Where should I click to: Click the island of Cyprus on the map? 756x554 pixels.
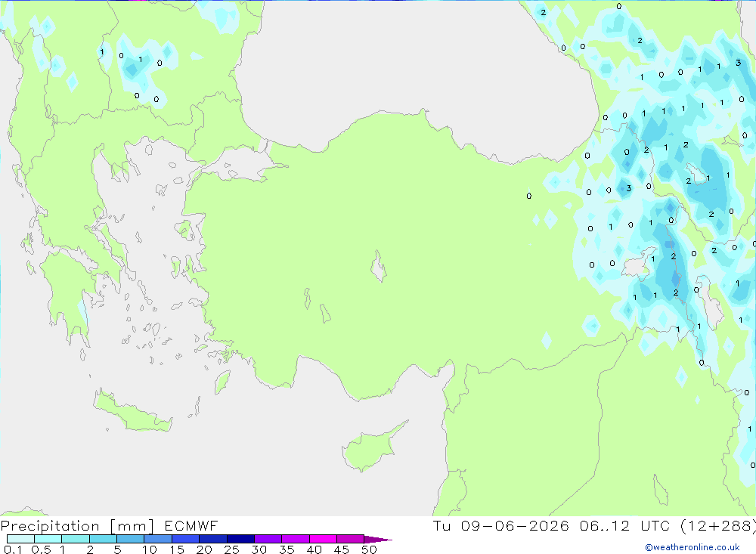(369, 449)
